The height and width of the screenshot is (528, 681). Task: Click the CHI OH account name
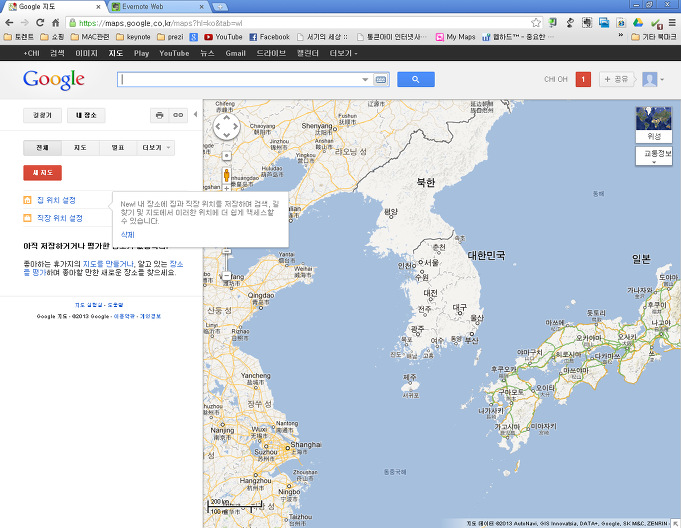coord(556,79)
